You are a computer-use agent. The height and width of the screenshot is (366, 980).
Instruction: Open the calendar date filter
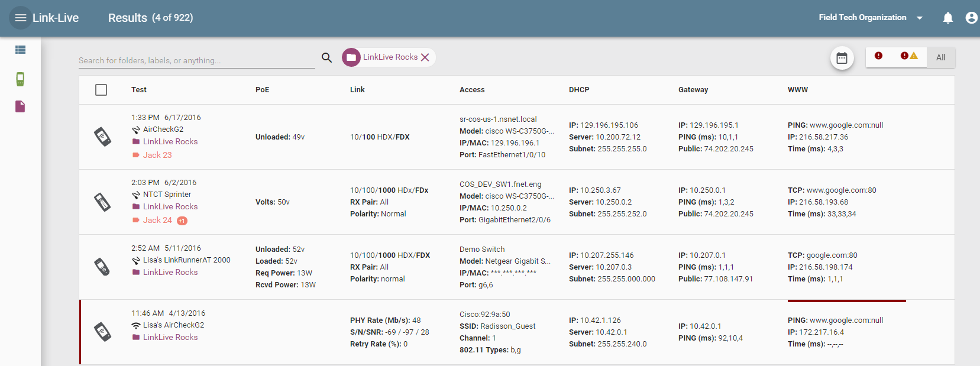[842, 58]
